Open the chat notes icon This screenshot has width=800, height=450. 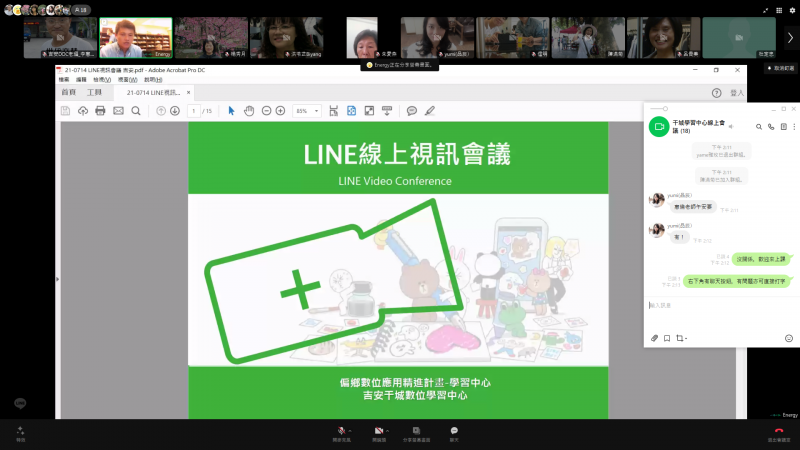point(784,127)
